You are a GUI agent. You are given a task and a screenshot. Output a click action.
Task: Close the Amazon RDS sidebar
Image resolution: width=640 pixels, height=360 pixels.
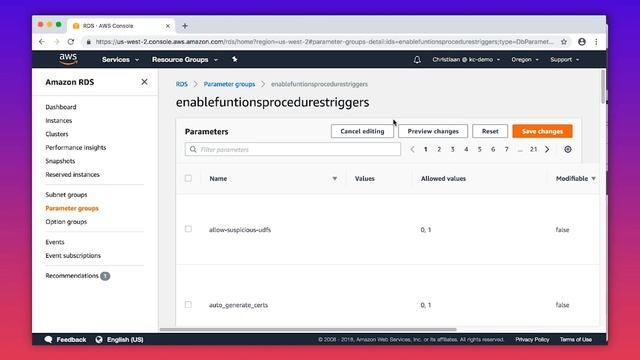point(144,82)
